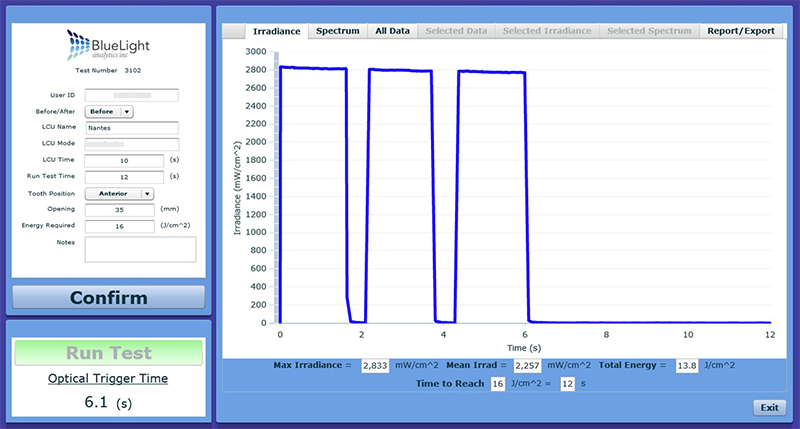
Task: Click the Time to Reach energy field
Action: [498, 385]
